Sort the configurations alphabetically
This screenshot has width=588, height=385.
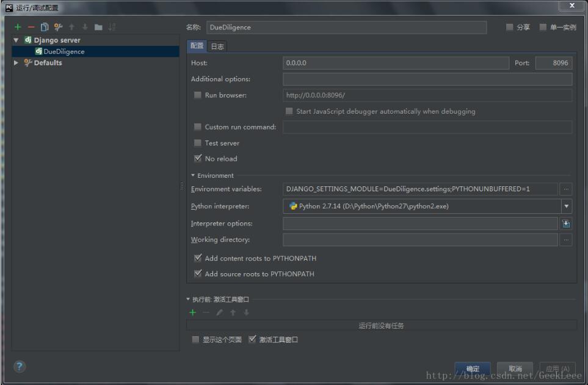coord(112,27)
